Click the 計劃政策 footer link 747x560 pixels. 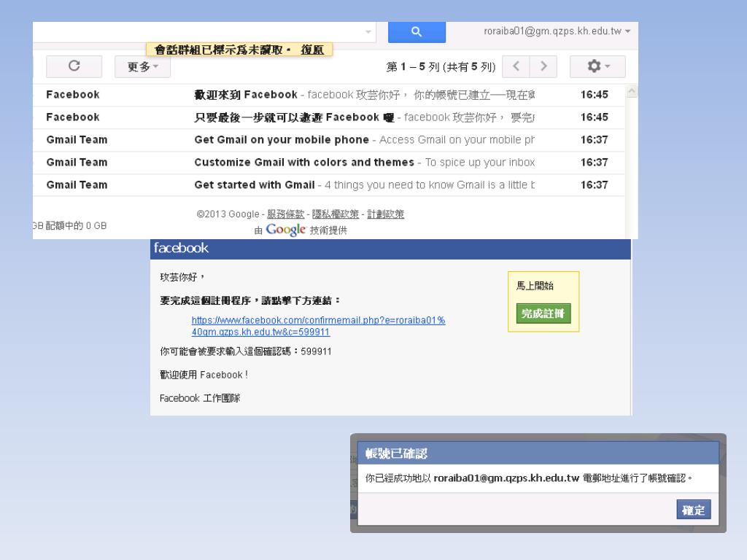point(385,214)
